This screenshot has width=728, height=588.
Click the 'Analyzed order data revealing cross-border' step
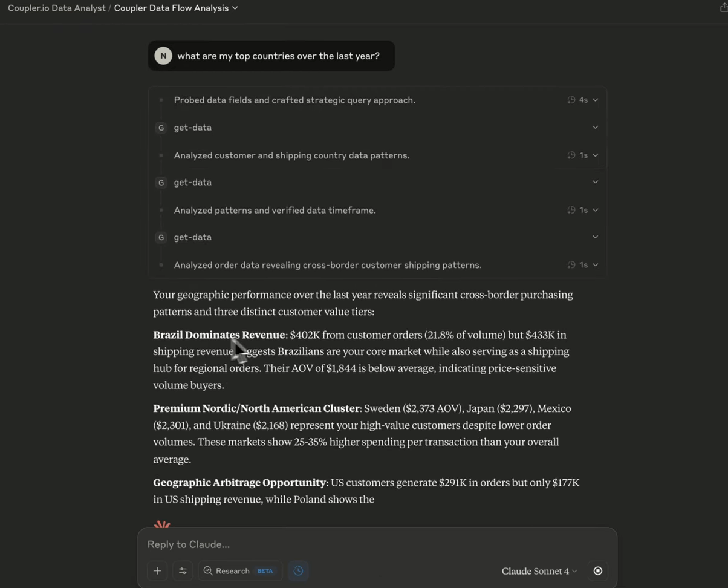click(x=327, y=265)
